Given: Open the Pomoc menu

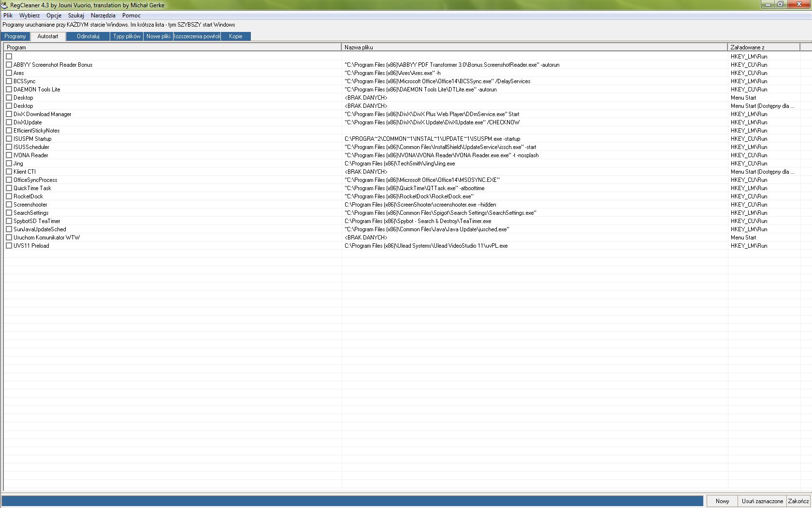Looking at the screenshot, I should 131,15.
